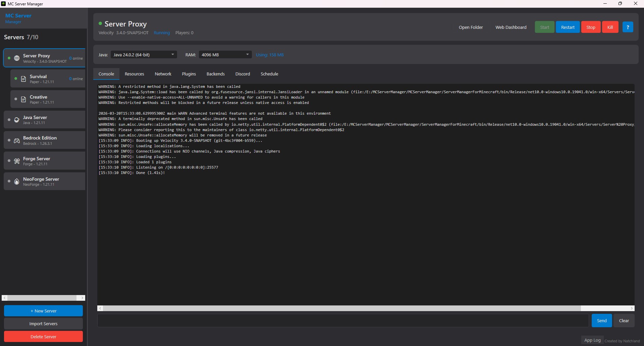This screenshot has height=346, width=644.
Task: Click the Using: 158 MB memory text
Action: tap(270, 55)
